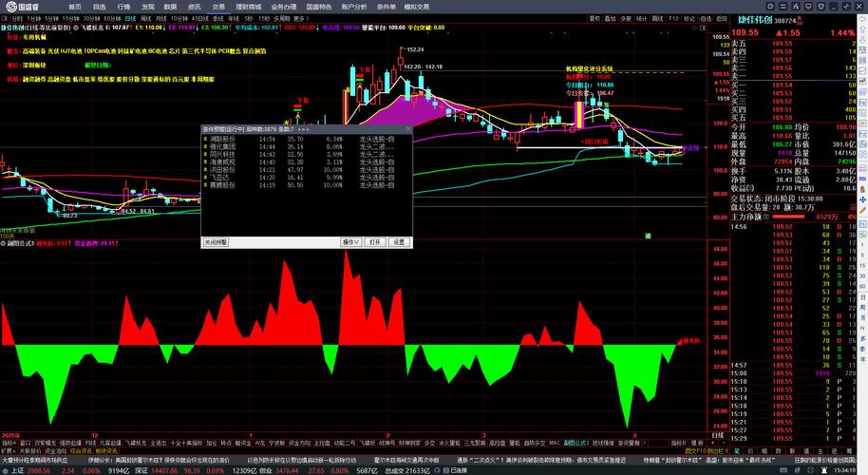Screen dimensions: 868x475
Task: Select the 三龙聚首 indicator tab at bottom
Action: click(x=475, y=443)
